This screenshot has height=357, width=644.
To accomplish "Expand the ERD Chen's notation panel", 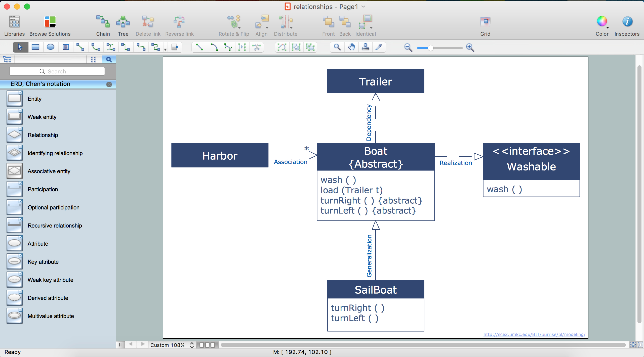I will tap(56, 83).
